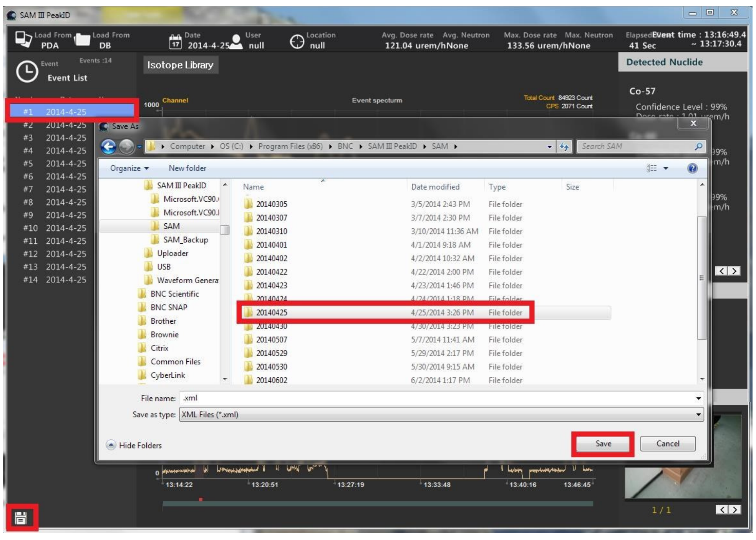756x540 pixels.
Task: Open help in the Save As dialog
Action: point(692,168)
